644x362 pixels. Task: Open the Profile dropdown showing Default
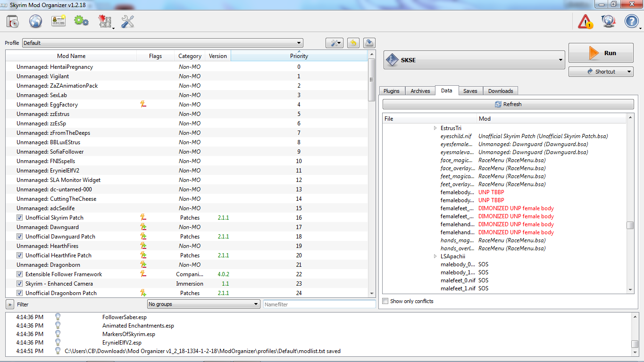162,43
